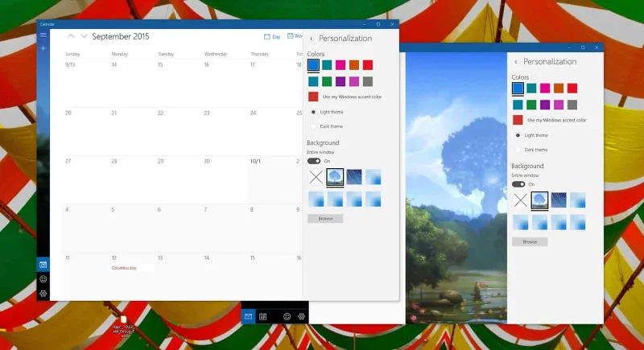This screenshot has height=350, width=644.
Task: Go back from Personalization in Calendar window
Action: click(312, 39)
